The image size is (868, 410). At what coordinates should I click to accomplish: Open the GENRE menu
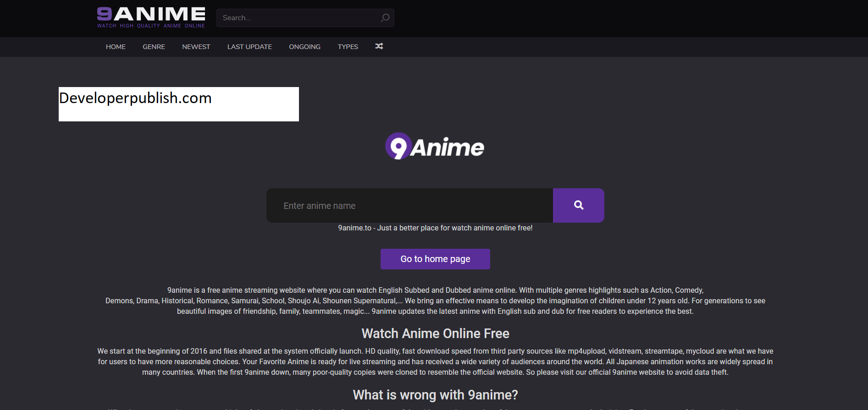pos(154,47)
